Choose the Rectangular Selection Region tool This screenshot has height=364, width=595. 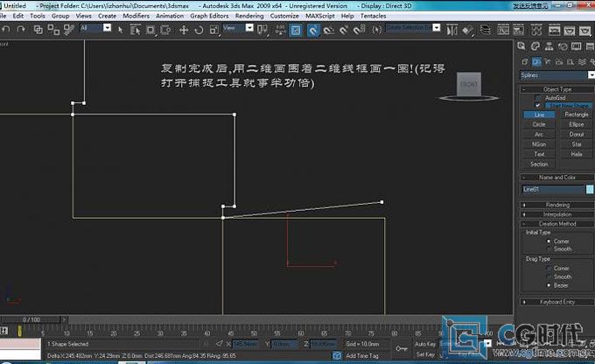pos(150,30)
